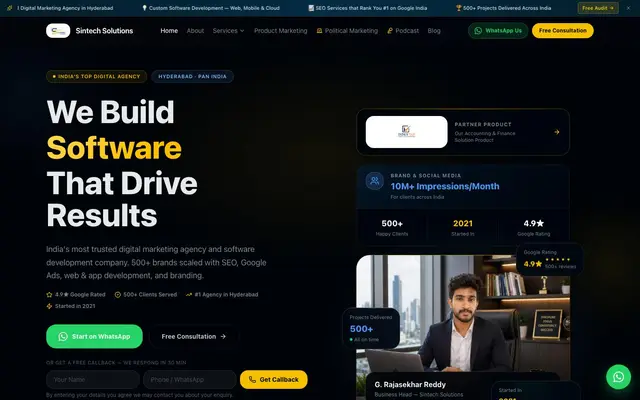Click the 10M+ Impressions/Month text
Viewport: 640px width, 400px height.
coord(445,186)
